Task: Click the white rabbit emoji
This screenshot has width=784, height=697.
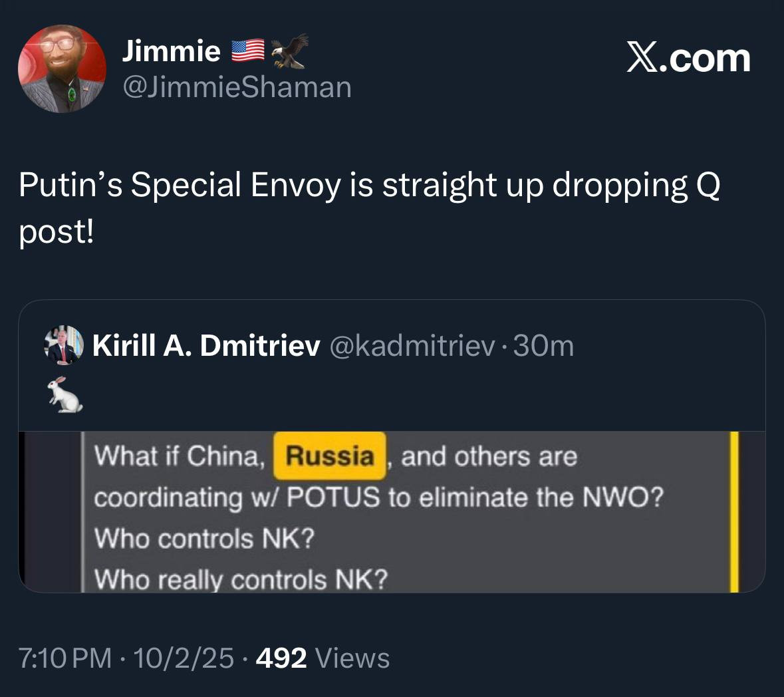Action: click(65, 394)
